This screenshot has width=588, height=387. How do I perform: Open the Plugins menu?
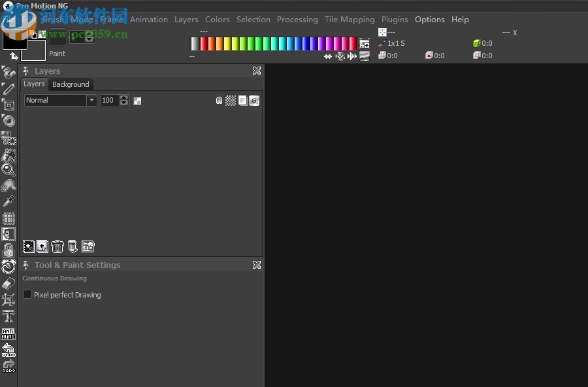395,20
